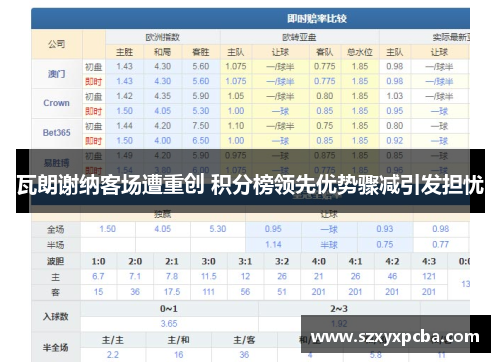Select the 欧洲指数 column group header
The height and width of the screenshot is (362, 500).
(x=163, y=37)
